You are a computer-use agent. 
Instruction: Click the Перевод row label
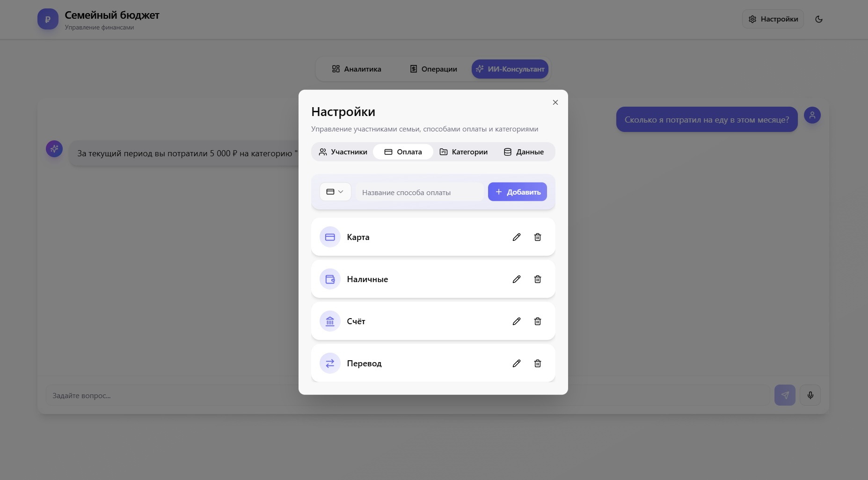[364, 364]
